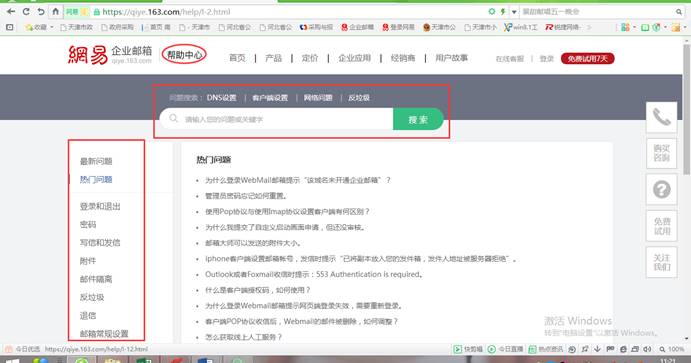Open question about 553 Authentication is required
691x363 pixels.
coord(314,274)
